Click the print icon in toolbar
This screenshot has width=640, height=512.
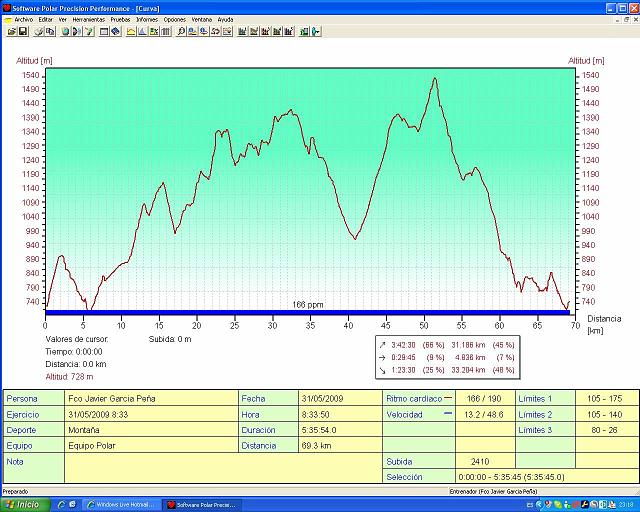coord(38,31)
